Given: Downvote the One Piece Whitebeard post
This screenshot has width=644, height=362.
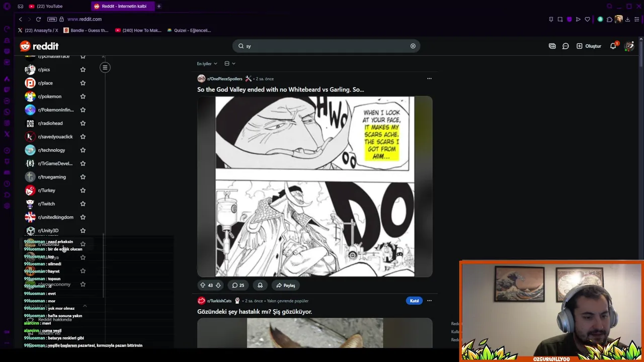Looking at the screenshot, I should tap(218, 285).
